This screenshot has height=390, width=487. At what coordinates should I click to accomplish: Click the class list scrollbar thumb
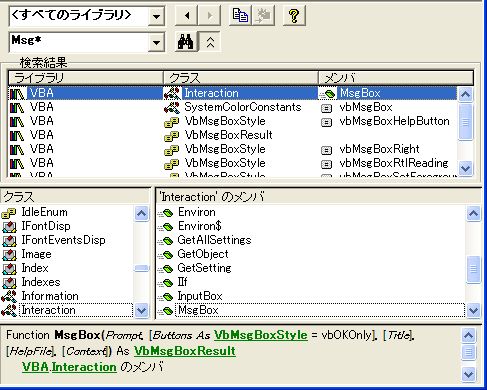[x=141, y=269]
